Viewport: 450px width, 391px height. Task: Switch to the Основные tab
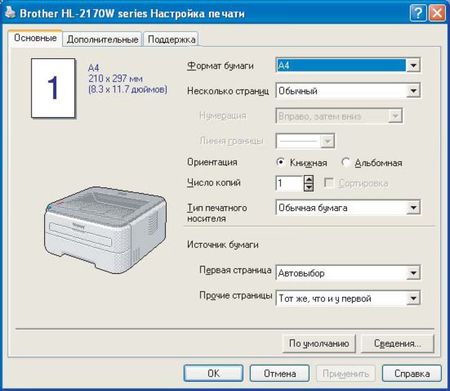pyautogui.click(x=35, y=38)
